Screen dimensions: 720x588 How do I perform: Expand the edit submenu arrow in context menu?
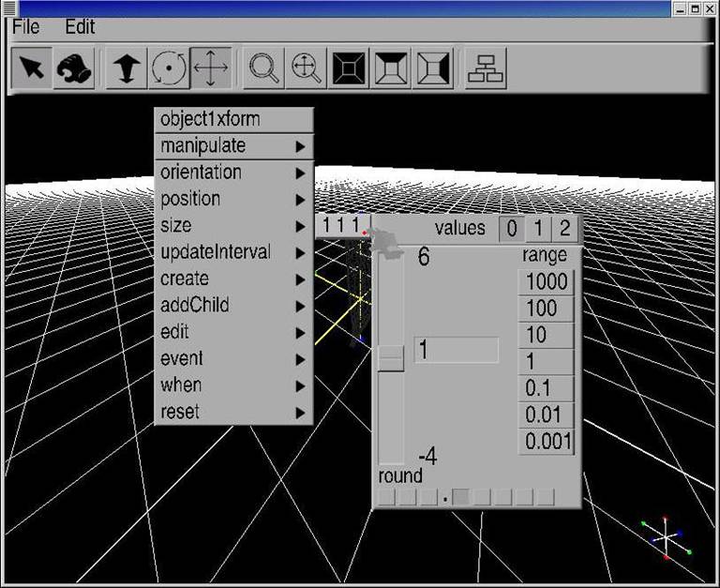point(300,333)
